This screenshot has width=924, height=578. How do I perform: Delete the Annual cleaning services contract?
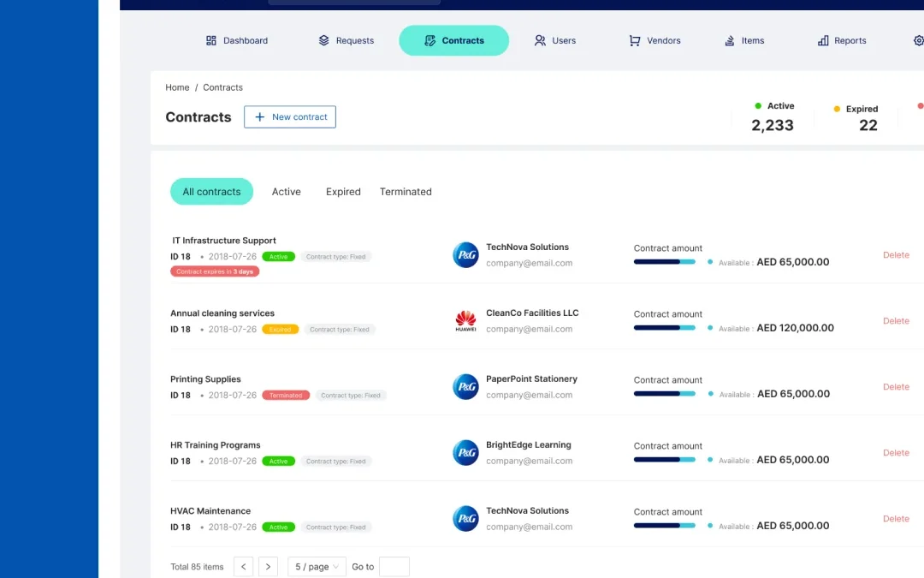tap(896, 321)
